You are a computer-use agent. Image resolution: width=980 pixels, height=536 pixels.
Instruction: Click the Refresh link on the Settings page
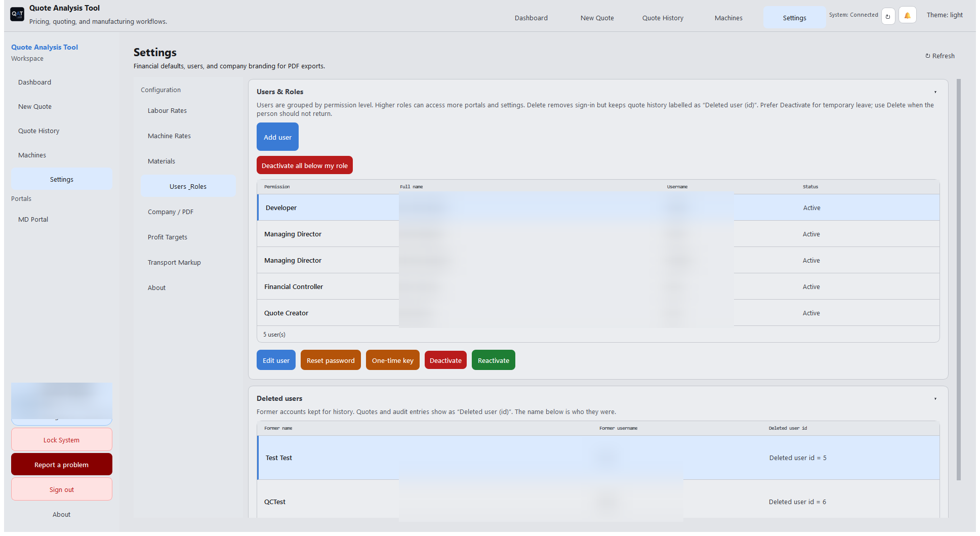click(940, 56)
